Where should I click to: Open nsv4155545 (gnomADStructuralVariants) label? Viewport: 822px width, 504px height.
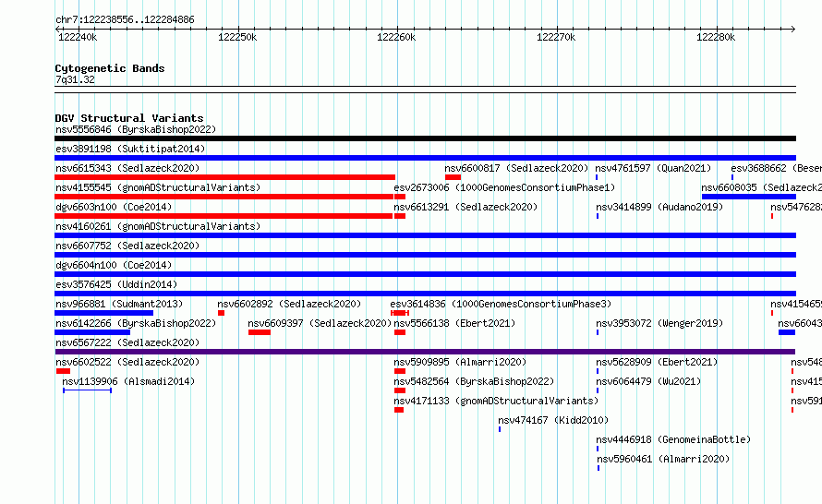pos(158,187)
